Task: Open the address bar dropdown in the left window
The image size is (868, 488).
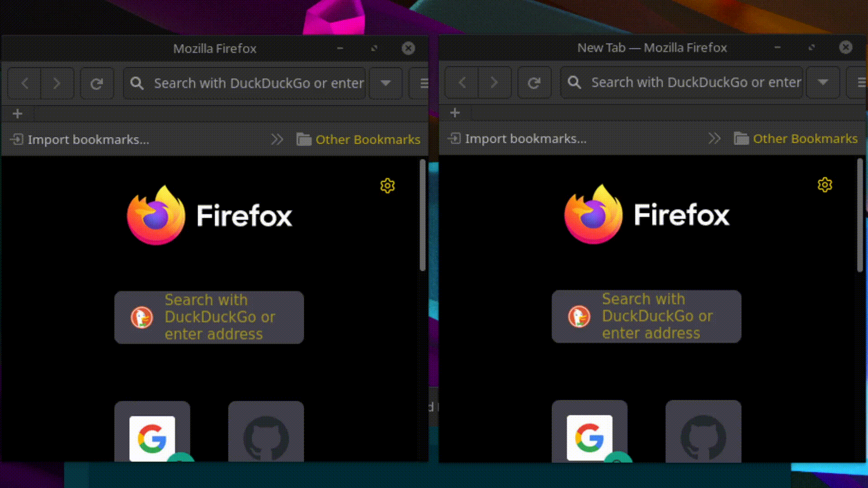Action: pos(386,83)
